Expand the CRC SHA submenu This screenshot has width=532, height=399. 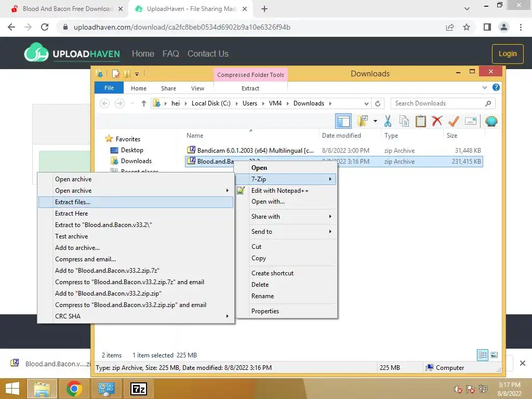point(136,316)
